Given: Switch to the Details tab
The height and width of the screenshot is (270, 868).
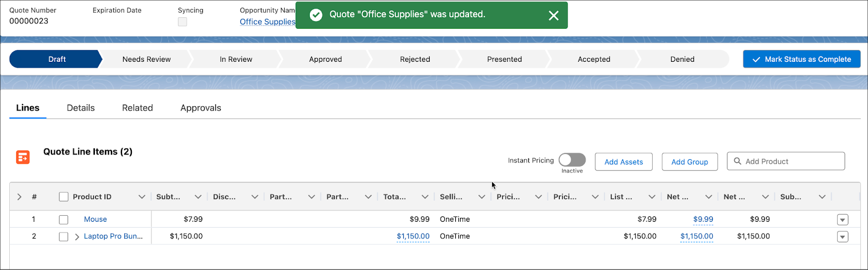Looking at the screenshot, I should [81, 108].
